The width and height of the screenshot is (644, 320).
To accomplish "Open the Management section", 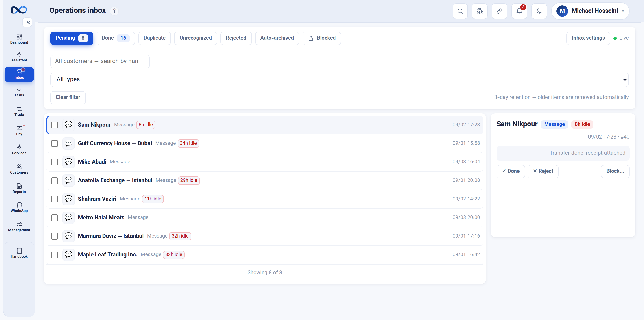I will coord(19,227).
